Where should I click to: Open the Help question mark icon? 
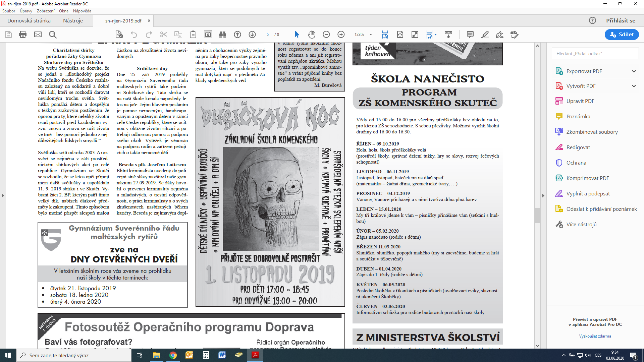tap(593, 20)
